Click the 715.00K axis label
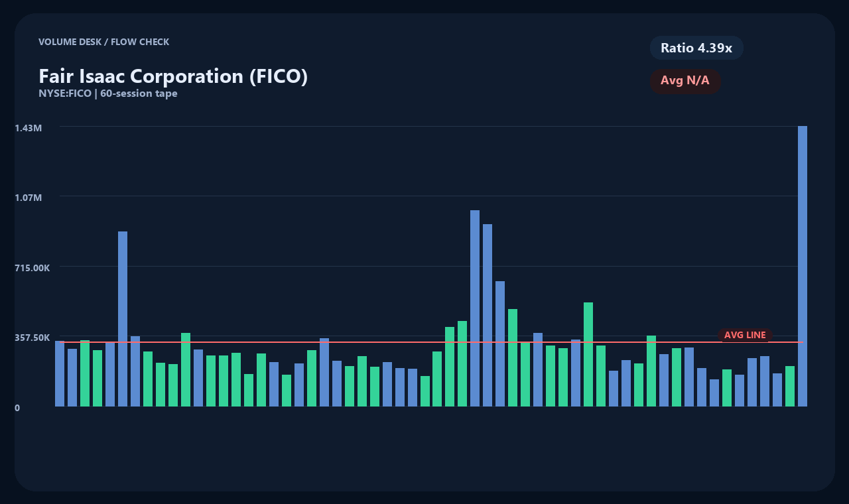849x504 pixels. [x=33, y=268]
